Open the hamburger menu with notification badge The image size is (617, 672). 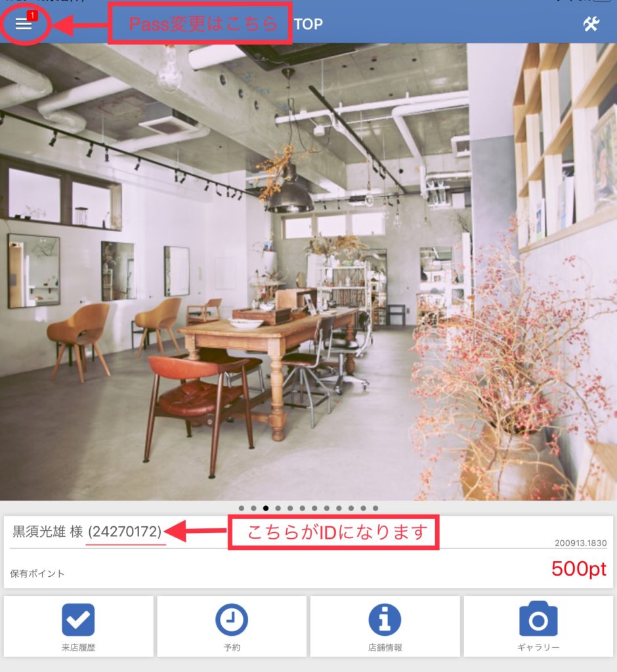pos(24,24)
